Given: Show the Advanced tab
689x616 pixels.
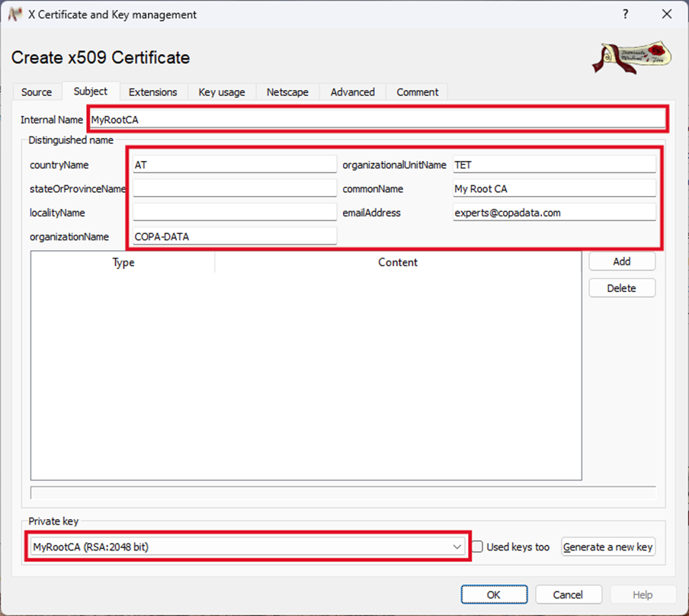Looking at the screenshot, I should click(352, 92).
